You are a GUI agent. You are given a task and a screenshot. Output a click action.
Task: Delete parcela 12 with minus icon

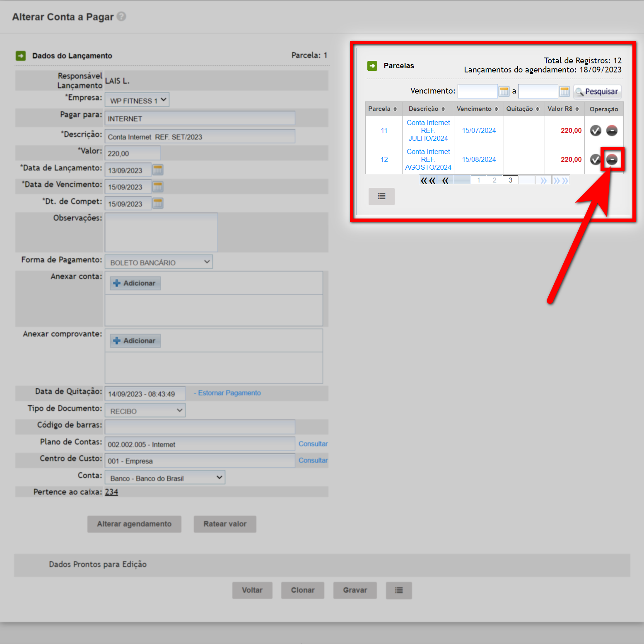612,159
